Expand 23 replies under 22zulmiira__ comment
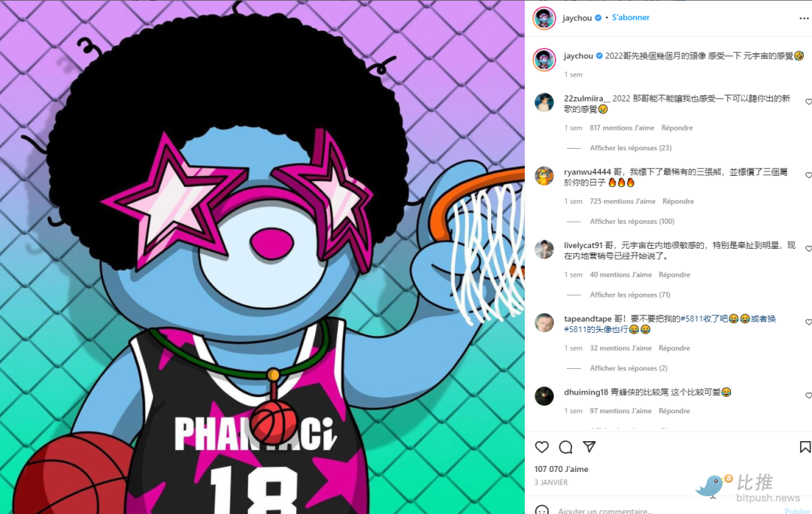 [631, 148]
